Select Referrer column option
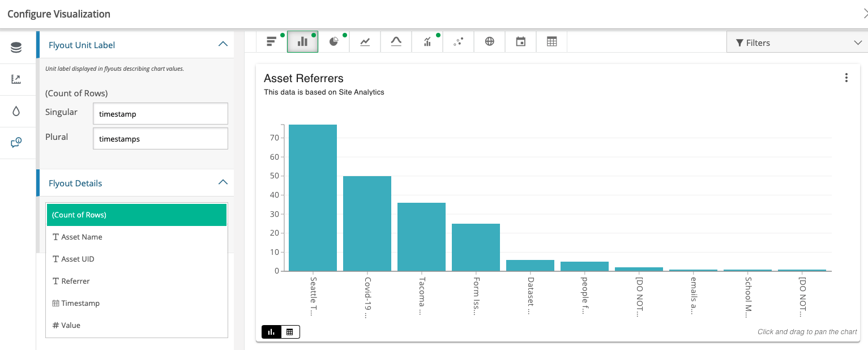 click(x=136, y=281)
